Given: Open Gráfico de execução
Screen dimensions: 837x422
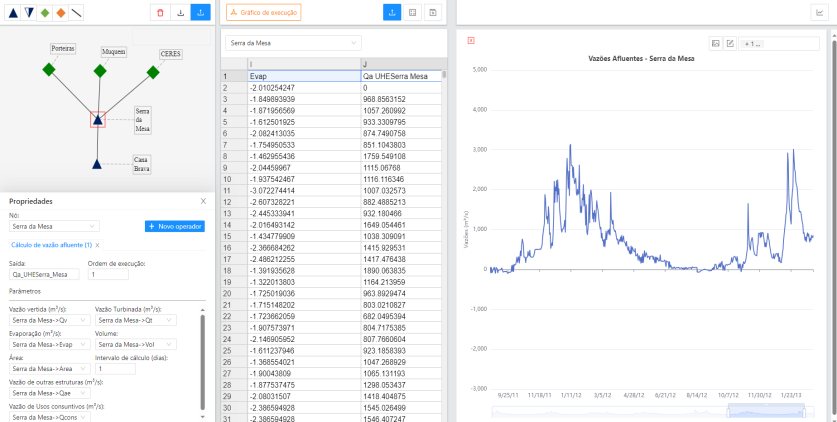Looking at the screenshot, I should pyautogui.click(x=264, y=12).
